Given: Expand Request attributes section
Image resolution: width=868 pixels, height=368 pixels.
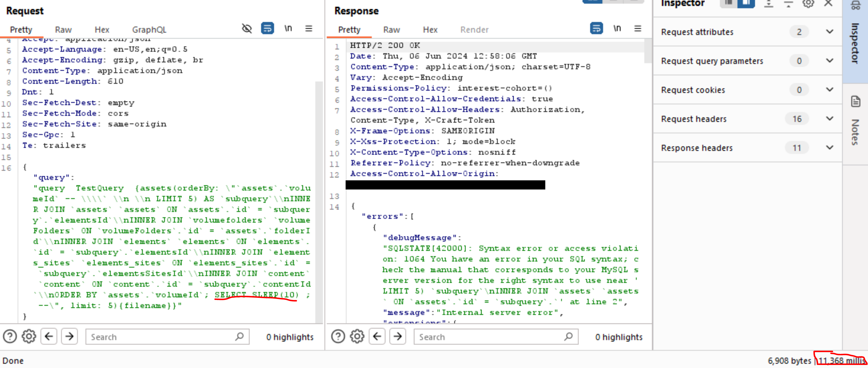Looking at the screenshot, I should pos(829,32).
